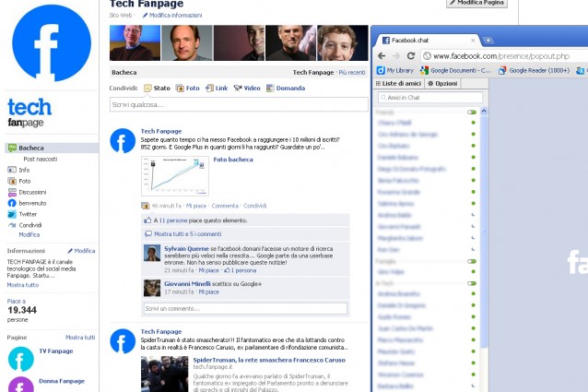Click Commenta on chart post
The image size is (588, 392).
point(225,206)
